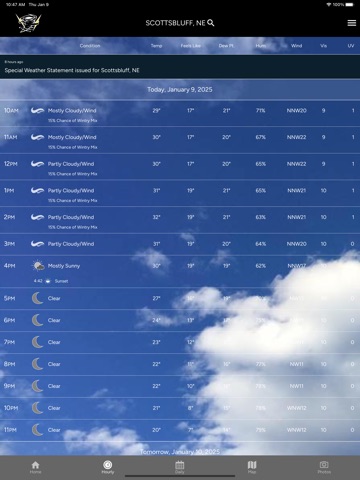Select the 64% humidity at 3PM
Image resolution: width=360 pixels, height=480 pixels.
(261, 244)
